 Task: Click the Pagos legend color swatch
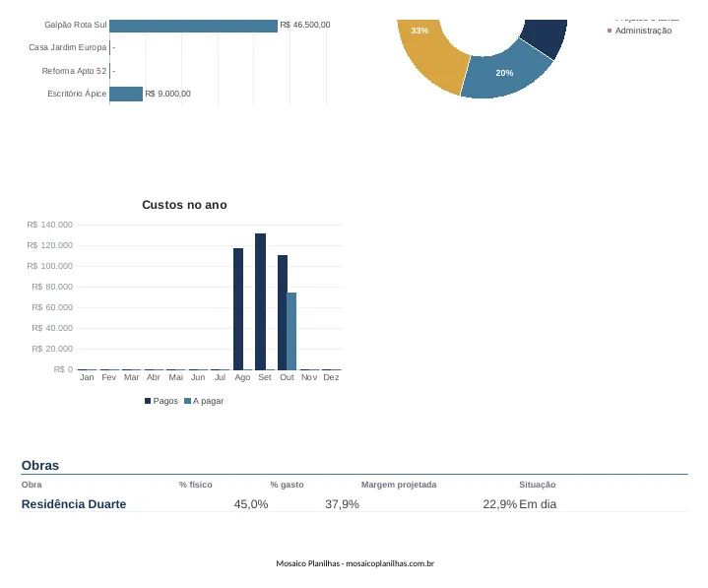[148, 401]
